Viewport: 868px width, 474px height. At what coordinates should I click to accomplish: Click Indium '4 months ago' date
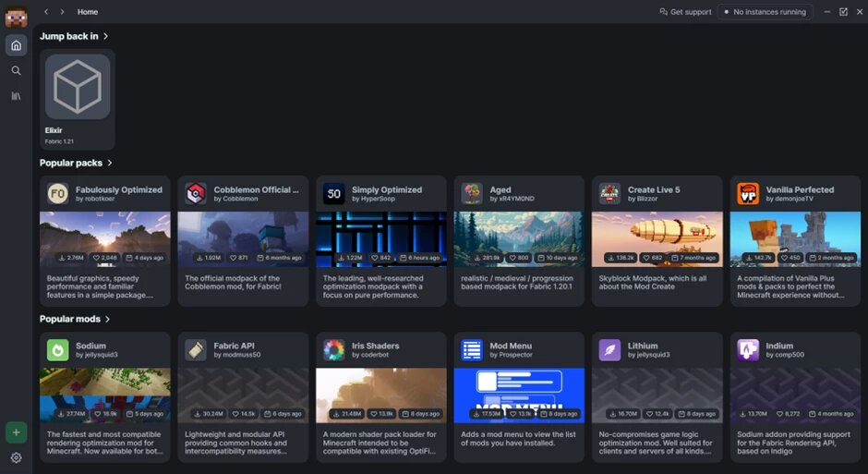tap(831, 414)
